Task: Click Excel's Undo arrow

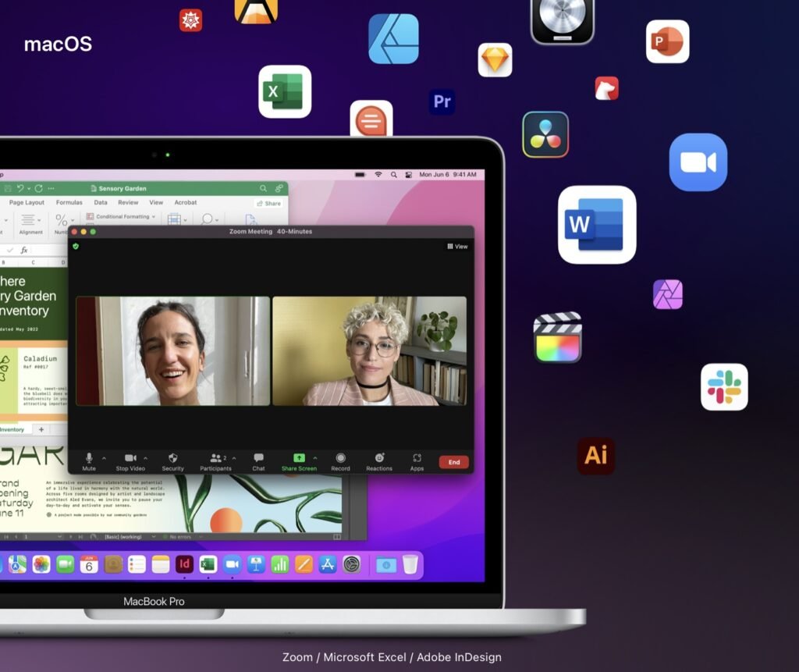Action: [x=20, y=188]
